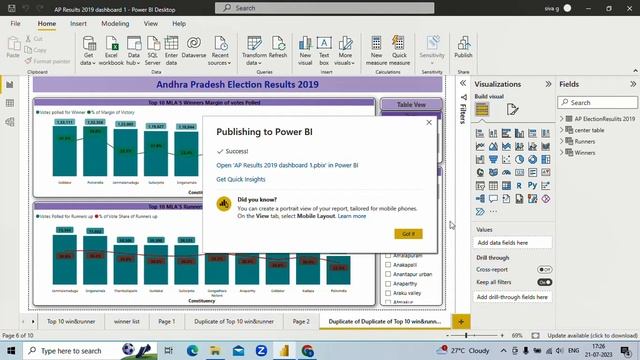Switch to Report view in left sidebar

(x=10, y=85)
